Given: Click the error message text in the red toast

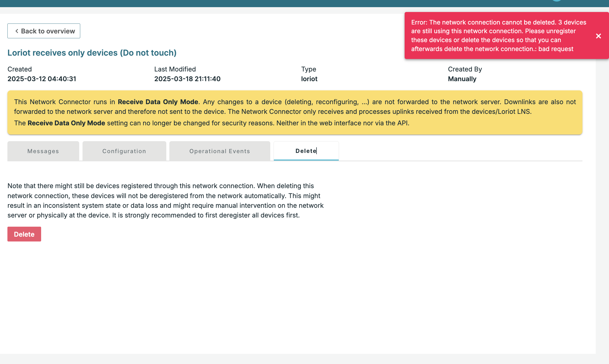Looking at the screenshot, I should coord(498,35).
